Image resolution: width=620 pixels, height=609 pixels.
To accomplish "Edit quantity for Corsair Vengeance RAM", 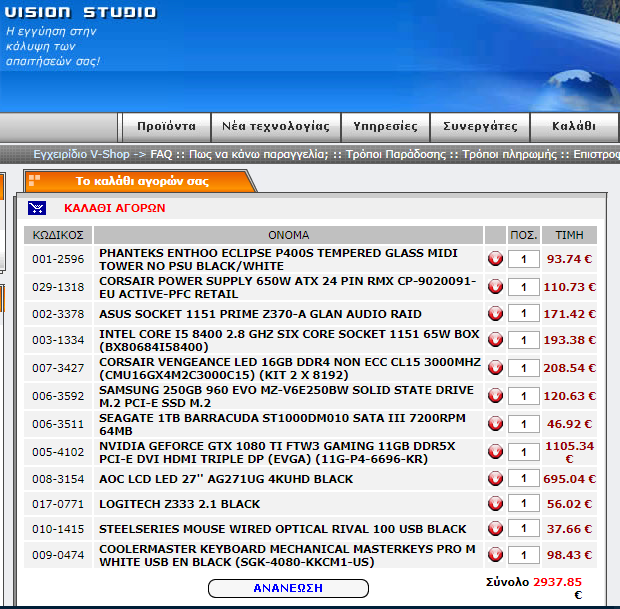I will [524, 368].
